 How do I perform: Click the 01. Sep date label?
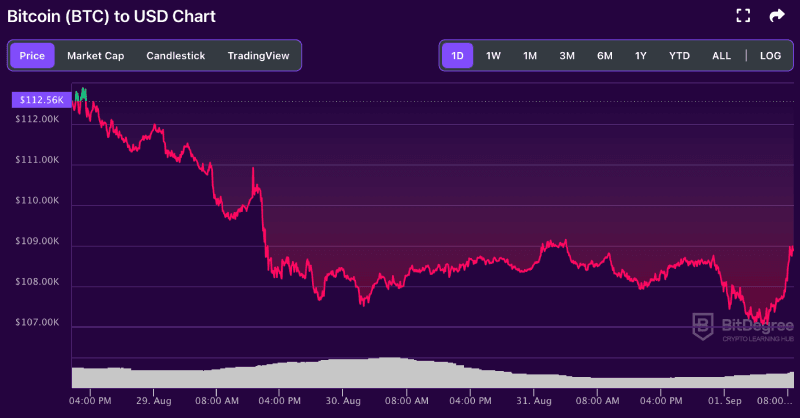click(724, 401)
